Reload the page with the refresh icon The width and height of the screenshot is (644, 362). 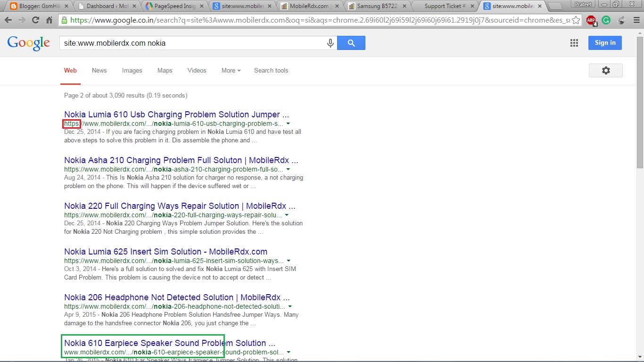pos(35,20)
